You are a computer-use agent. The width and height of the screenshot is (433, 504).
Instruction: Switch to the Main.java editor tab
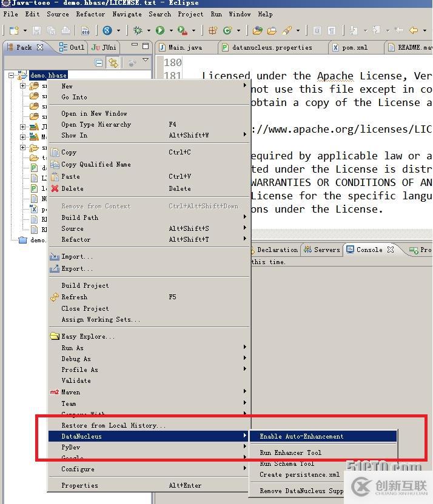181,47
